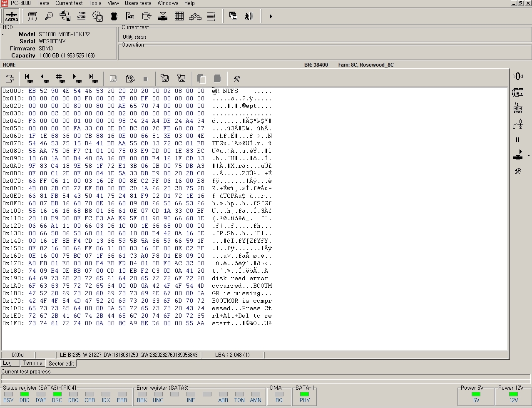Viewport: 532px width, 408px height.
Task: Click the puzzle-page icon in the sector editor toolbar
Action: click(x=10, y=78)
